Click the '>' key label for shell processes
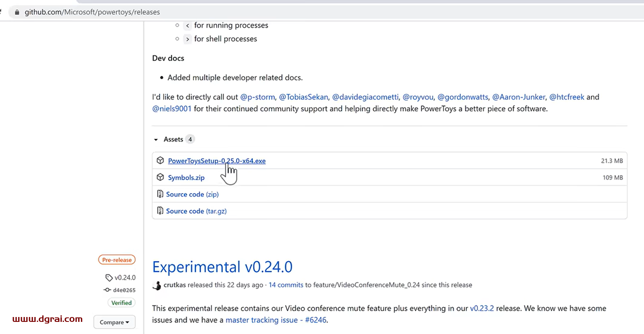Screen dimensions: 644x334 coord(187,39)
